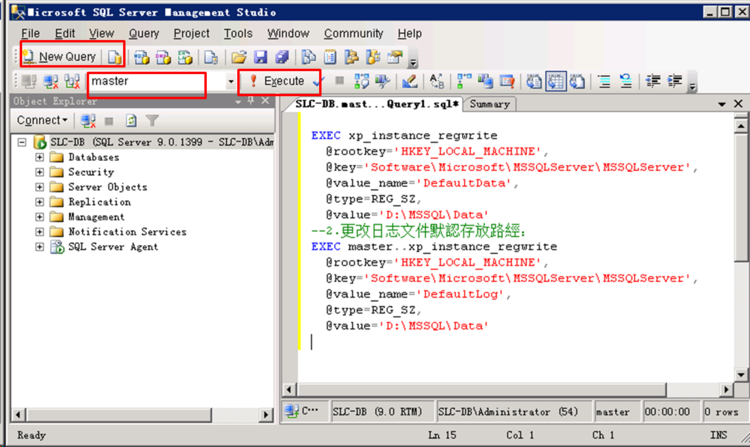Select the Security folder in the tree
Screen dimensions: 750x447
pyautogui.click(x=91, y=172)
